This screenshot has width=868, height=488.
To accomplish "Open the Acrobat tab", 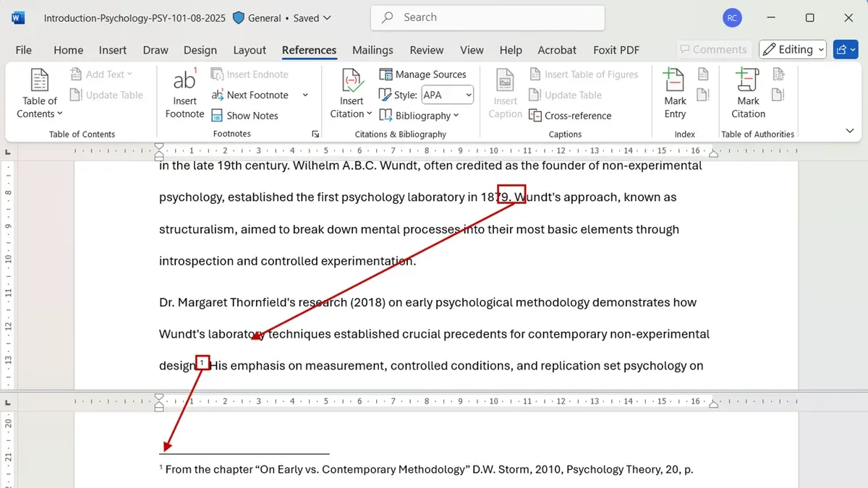I will click(x=557, y=50).
